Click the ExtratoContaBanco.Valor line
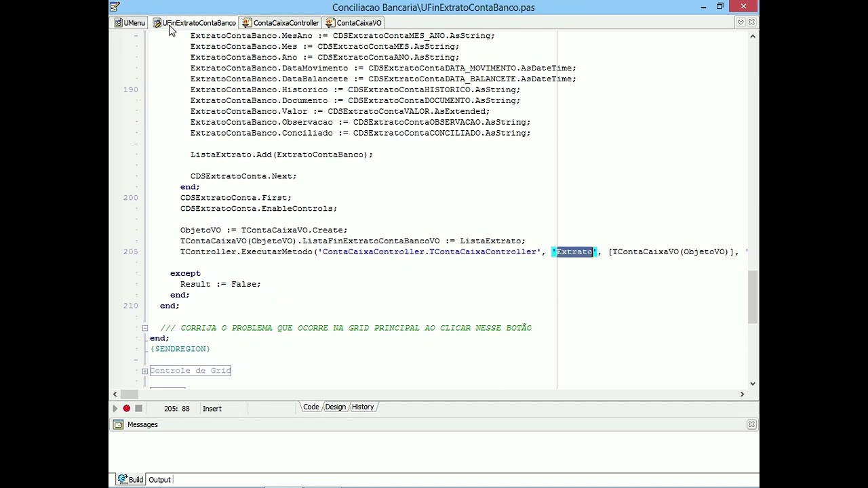The image size is (868, 488). pos(340,111)
